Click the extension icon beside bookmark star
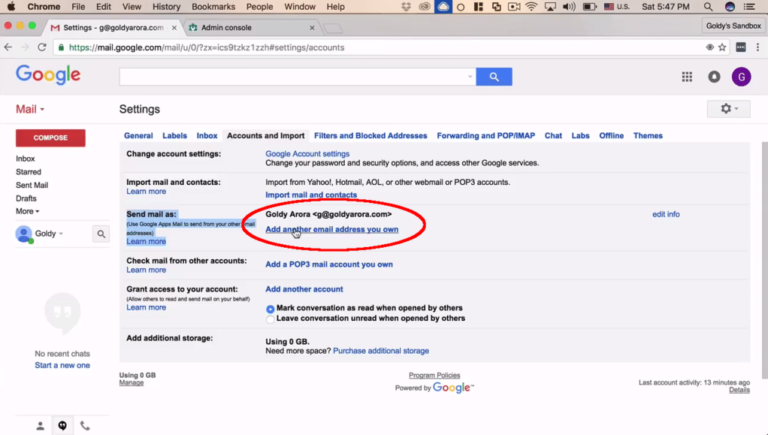 tap(741, 48)
